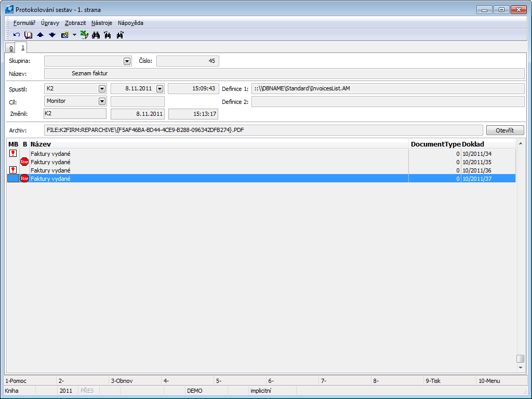Open the Spustil date picker dropdown
This screenshot has width=532, height=399.
click(x=159, y=89)
